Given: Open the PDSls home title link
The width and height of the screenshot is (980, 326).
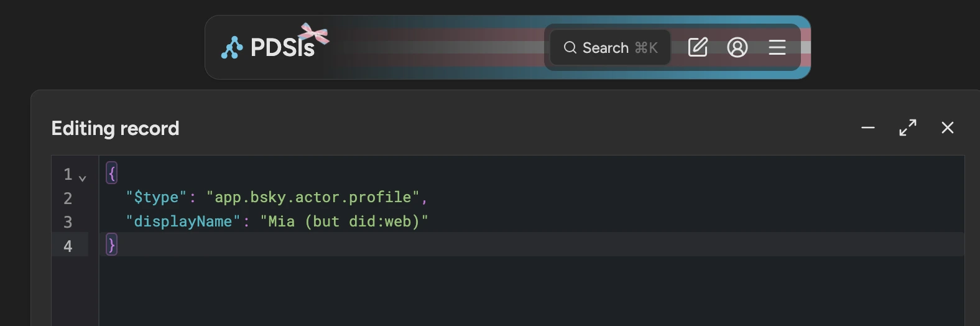Looking at the screenshot, I should pyautogui.click(x=282, y=47).
